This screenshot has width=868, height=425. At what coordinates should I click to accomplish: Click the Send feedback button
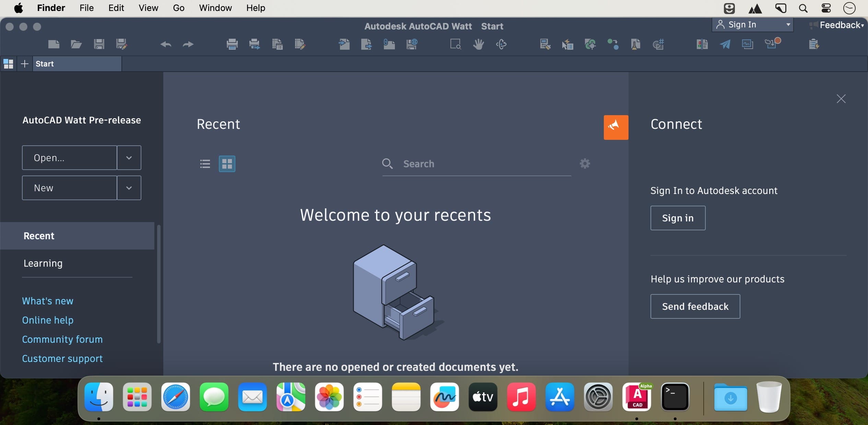point(695,306)
